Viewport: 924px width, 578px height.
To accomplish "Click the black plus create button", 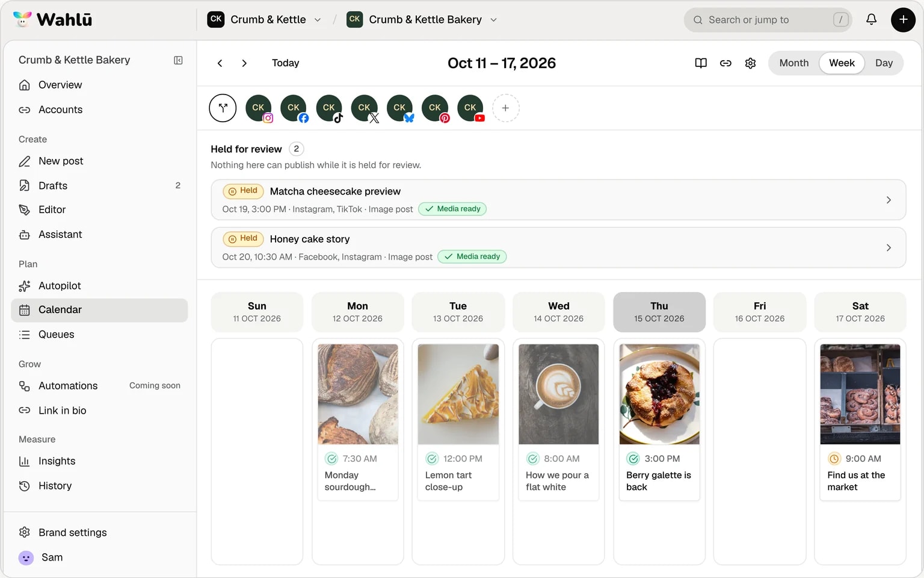I will pos(903,20).
